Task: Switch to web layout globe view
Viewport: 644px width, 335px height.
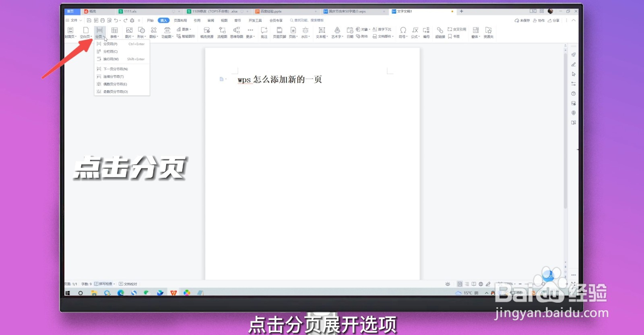Action: pyautogui.click(x=481, y=284)
